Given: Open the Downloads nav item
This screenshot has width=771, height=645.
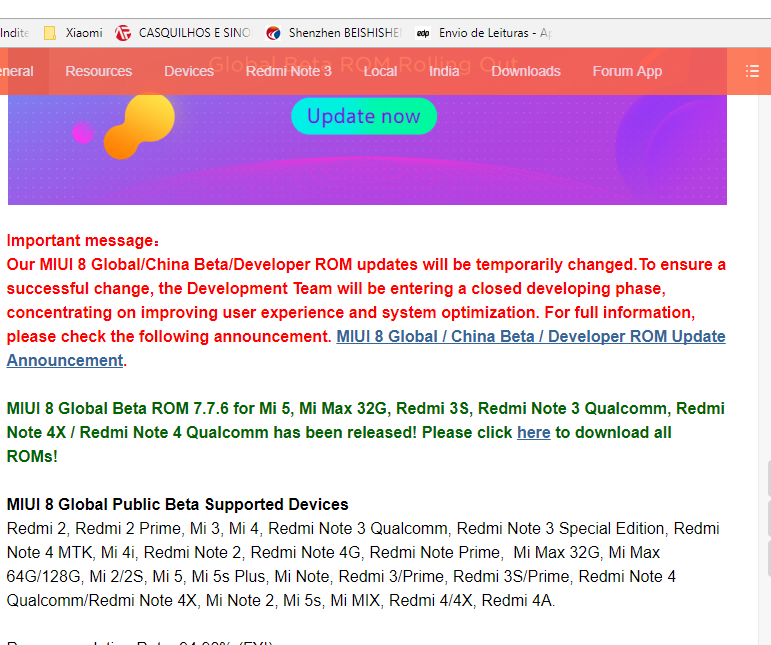Looking at the screenshot, I should pos(525,71).
